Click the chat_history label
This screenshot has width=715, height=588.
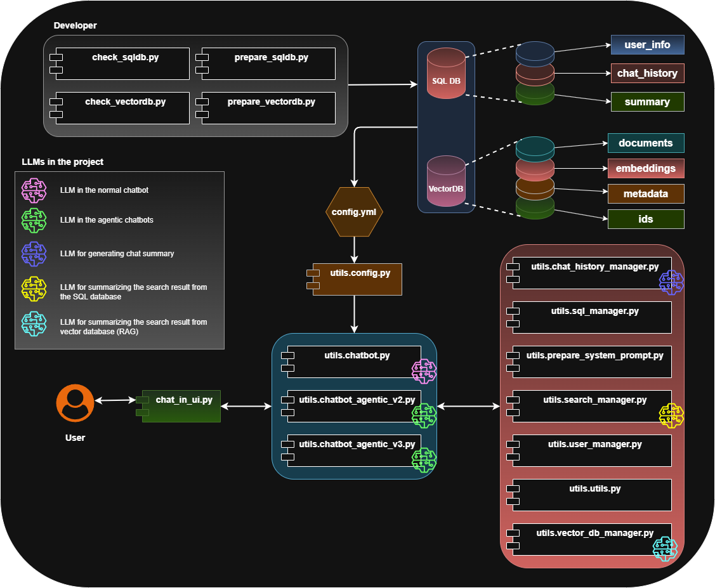click(x=646, y=74)
